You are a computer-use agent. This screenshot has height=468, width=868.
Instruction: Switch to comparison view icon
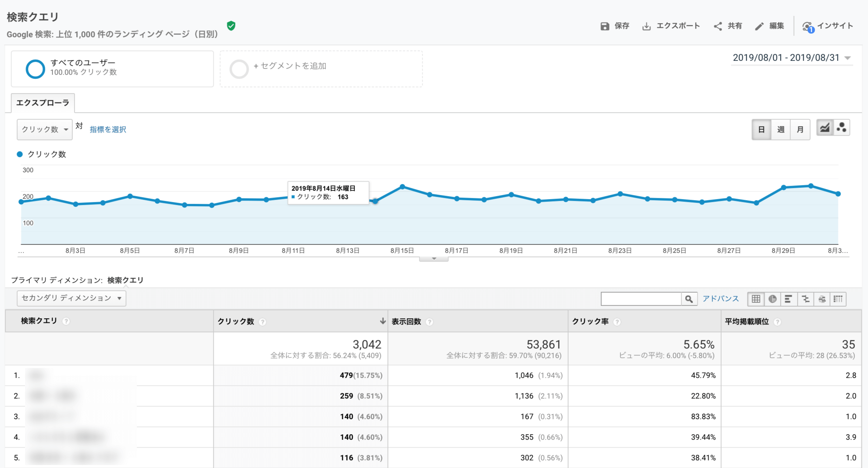pyautogui.click(x=805, y=299)
